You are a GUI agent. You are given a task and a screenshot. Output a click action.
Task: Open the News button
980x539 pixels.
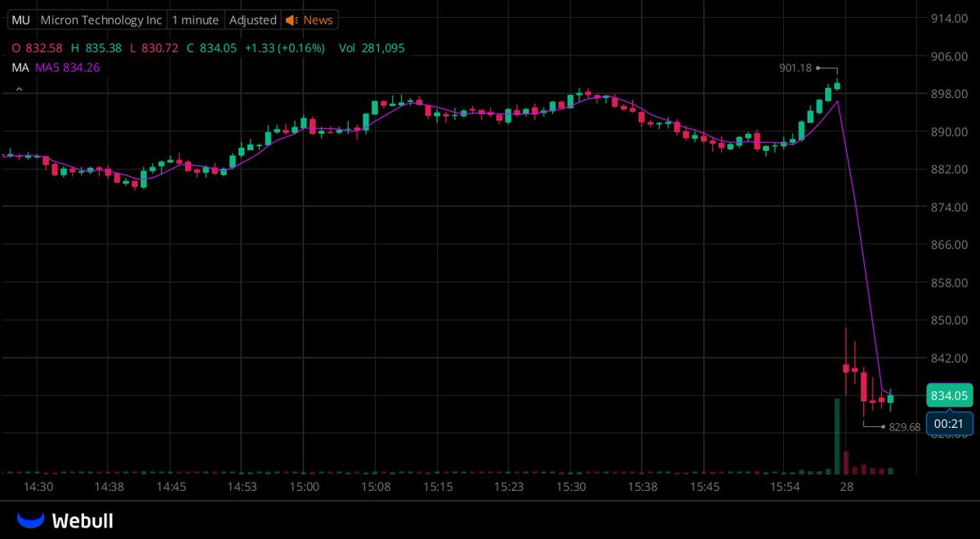tap(309, 20)
